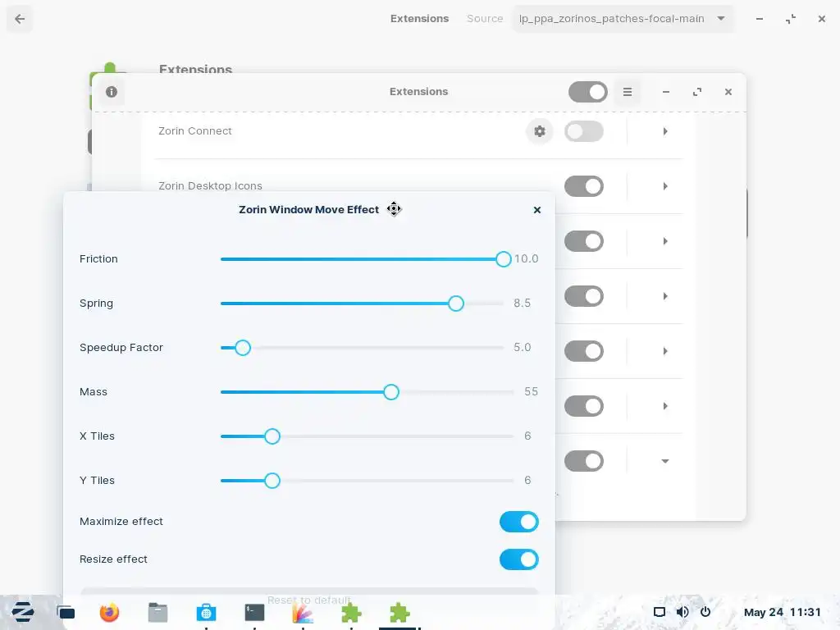Click the Spring slider handle
Screen dimensions: 840x630
(x=456, y=304)
